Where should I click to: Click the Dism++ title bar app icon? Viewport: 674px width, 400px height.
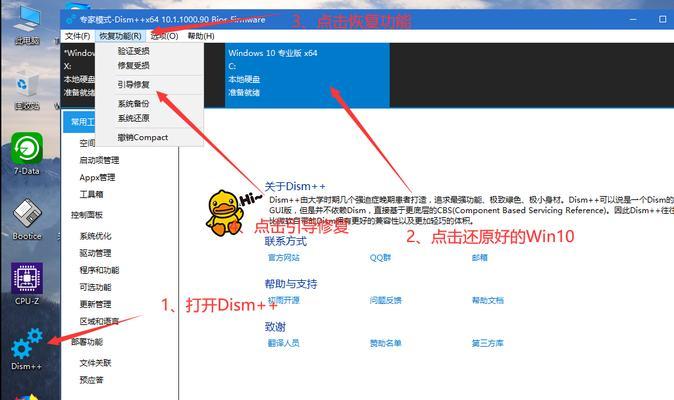71,19
